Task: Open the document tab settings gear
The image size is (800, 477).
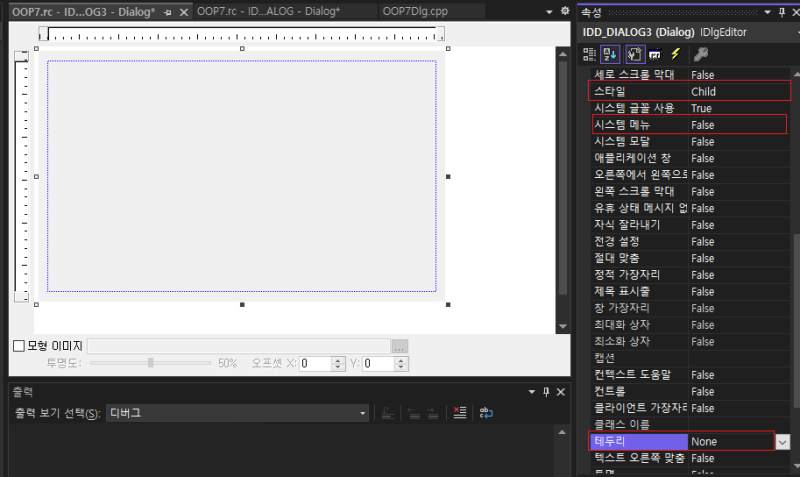Action: click(565, 11)
